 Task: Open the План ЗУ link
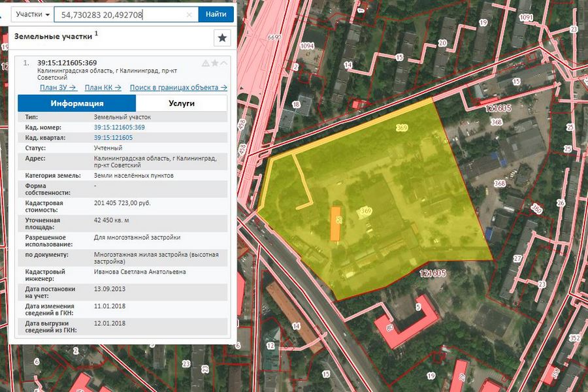58,87
